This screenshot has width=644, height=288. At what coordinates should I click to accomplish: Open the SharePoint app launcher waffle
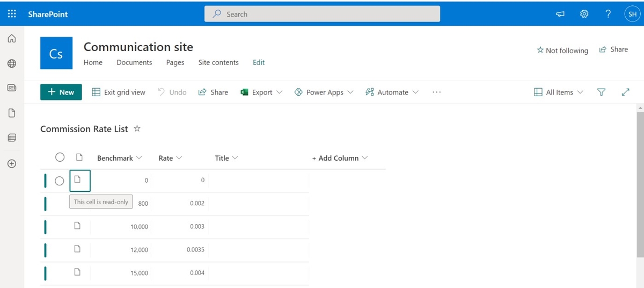pyautogui.click(x=12, y=14)
